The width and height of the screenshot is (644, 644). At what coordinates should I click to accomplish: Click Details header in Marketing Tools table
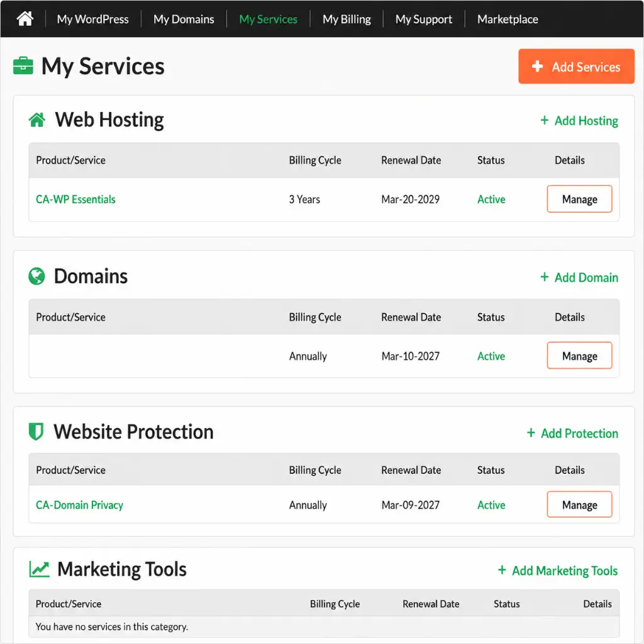(x=597, y=604)
